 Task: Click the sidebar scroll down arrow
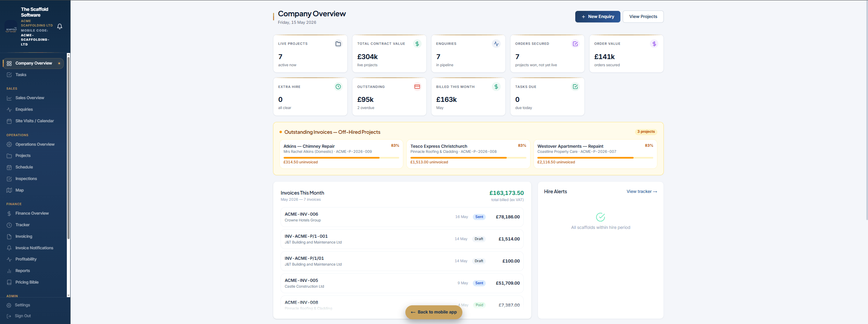[69, 295]
